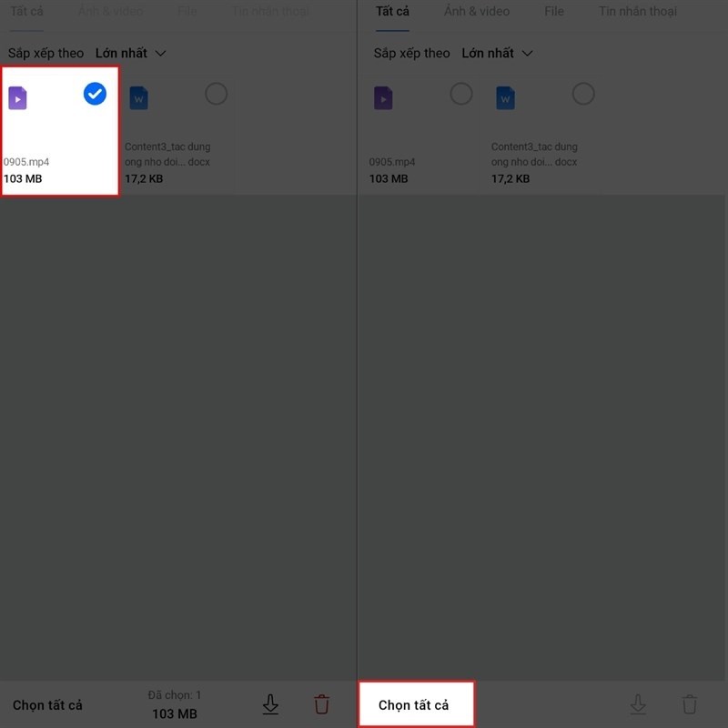Tap the dimmed download icon in right panel

click(x=638, y=703)
